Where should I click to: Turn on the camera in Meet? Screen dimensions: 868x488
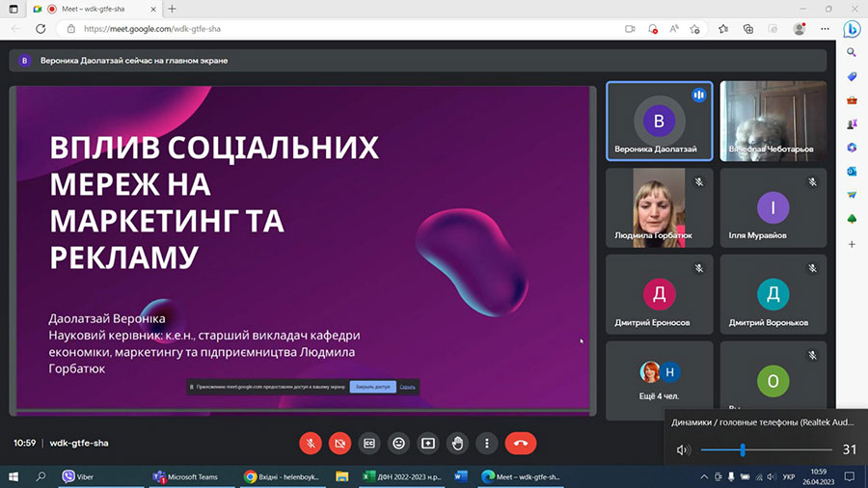point(339,444)
